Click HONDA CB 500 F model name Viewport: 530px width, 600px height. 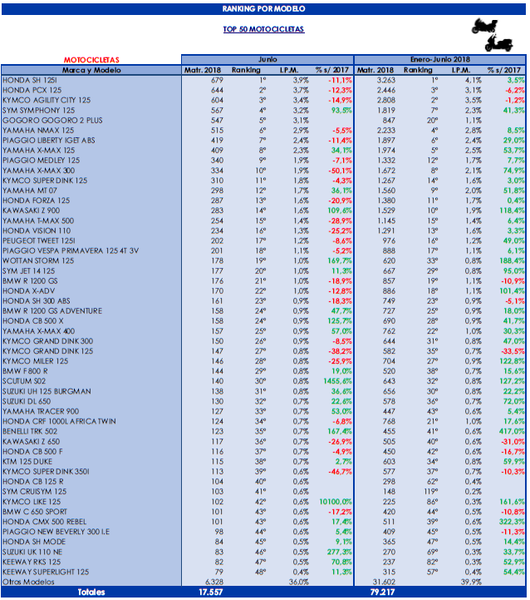coord(33,451)
